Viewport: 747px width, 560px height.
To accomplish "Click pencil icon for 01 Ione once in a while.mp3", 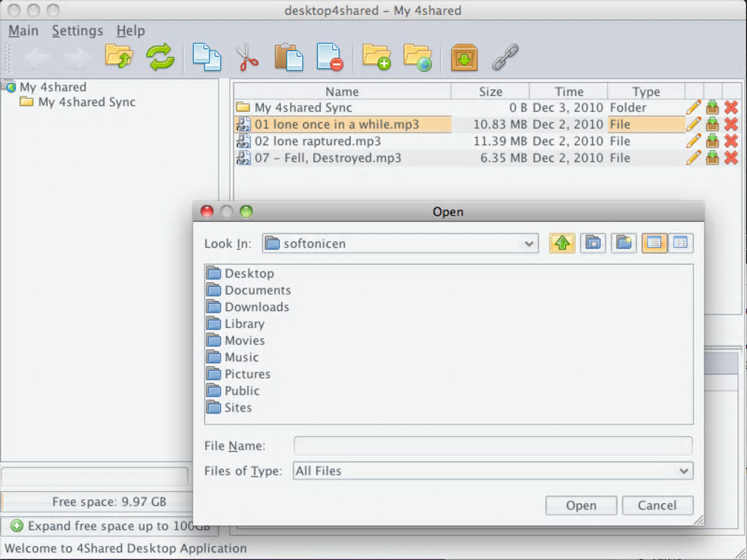I will tap(694, 124).
